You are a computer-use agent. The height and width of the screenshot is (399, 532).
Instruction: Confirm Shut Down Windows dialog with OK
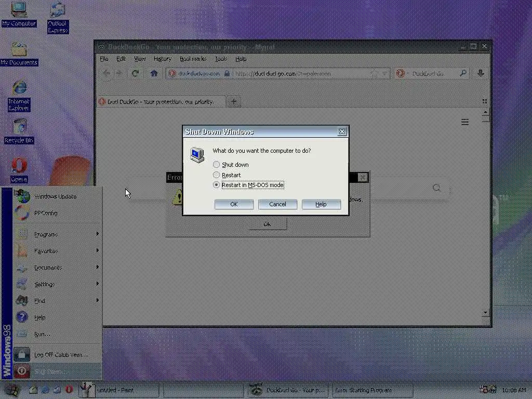pos(234,204)
